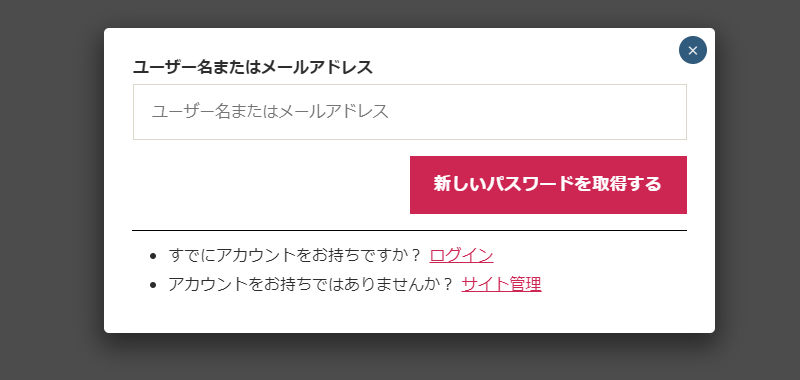Dismiss by clicking dark overlay left of dialog

51,190
